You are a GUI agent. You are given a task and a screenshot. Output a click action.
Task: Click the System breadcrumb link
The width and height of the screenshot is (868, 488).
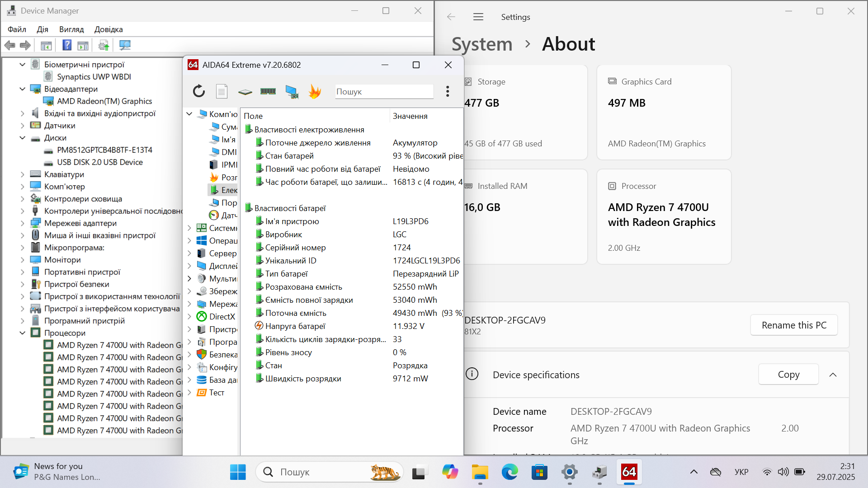[x=482, y=44]
